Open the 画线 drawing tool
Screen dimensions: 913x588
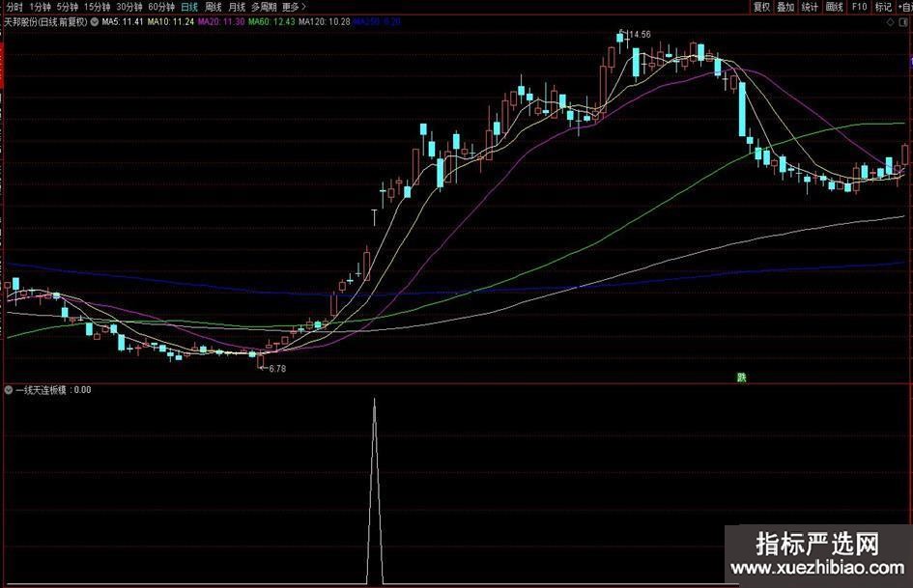[x=835, y=7]
